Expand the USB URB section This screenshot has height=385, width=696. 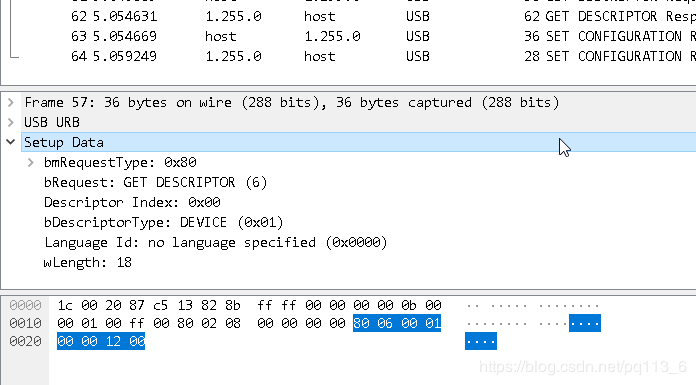(11, 122)
